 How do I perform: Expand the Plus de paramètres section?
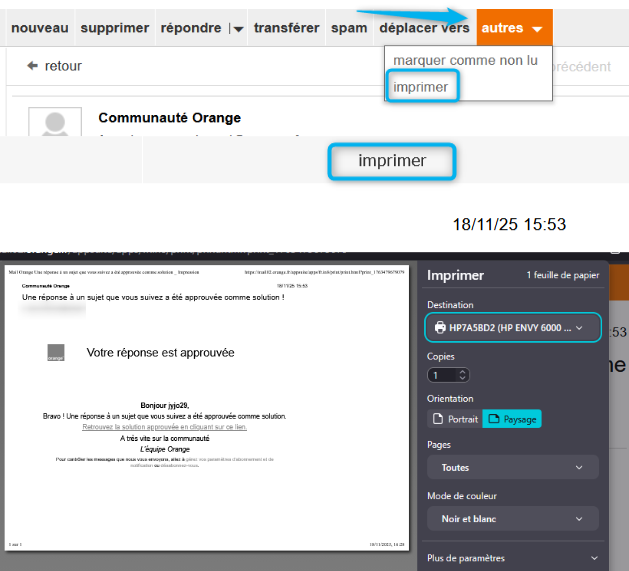(x=512, y=558)
